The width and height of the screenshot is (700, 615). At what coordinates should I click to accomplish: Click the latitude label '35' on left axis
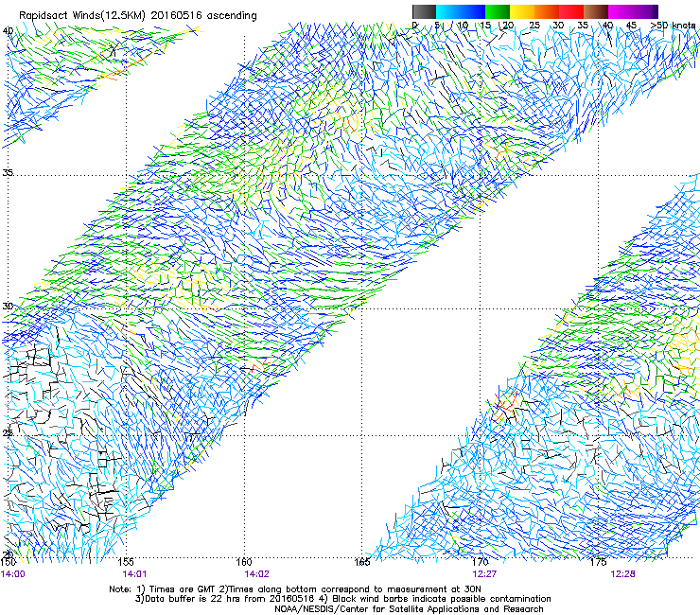pyautogui.click(x=8, y=172)
